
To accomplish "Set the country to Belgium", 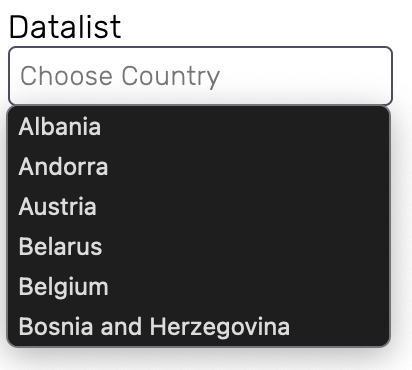I will 198,287.
